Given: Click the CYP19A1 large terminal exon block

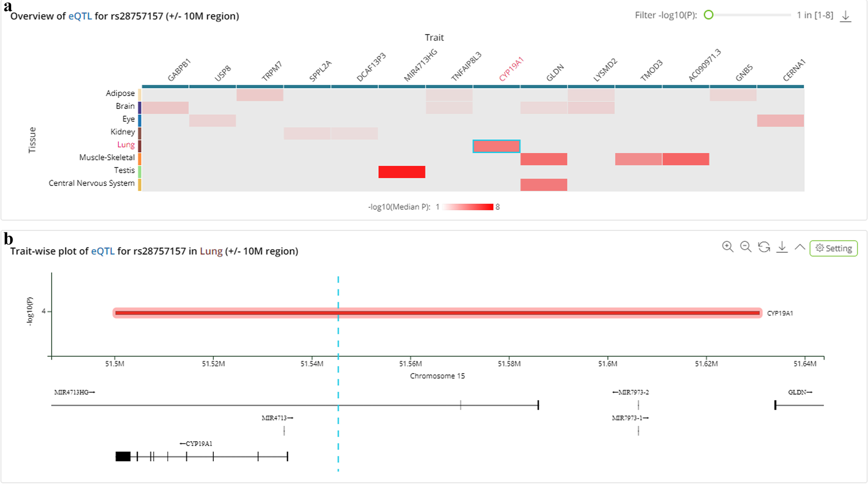Looking at the screenshot, I should tap(123, 456).
